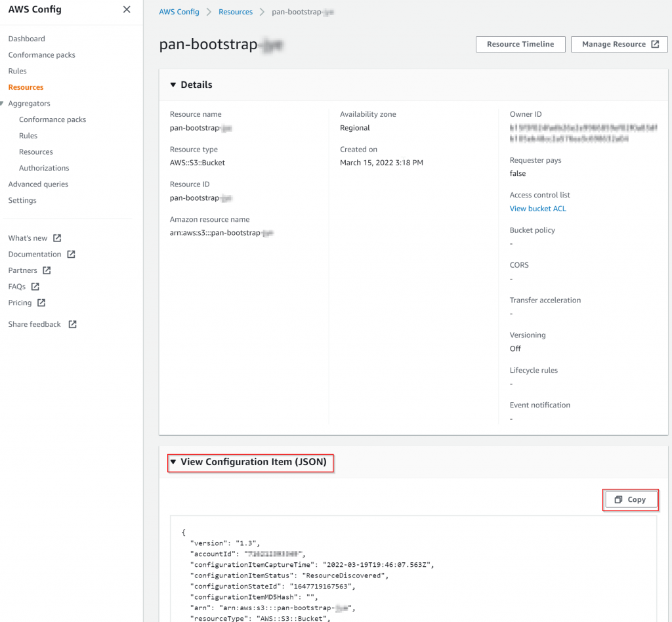Click external-link icon beside What's new

[x=57, y=238]
